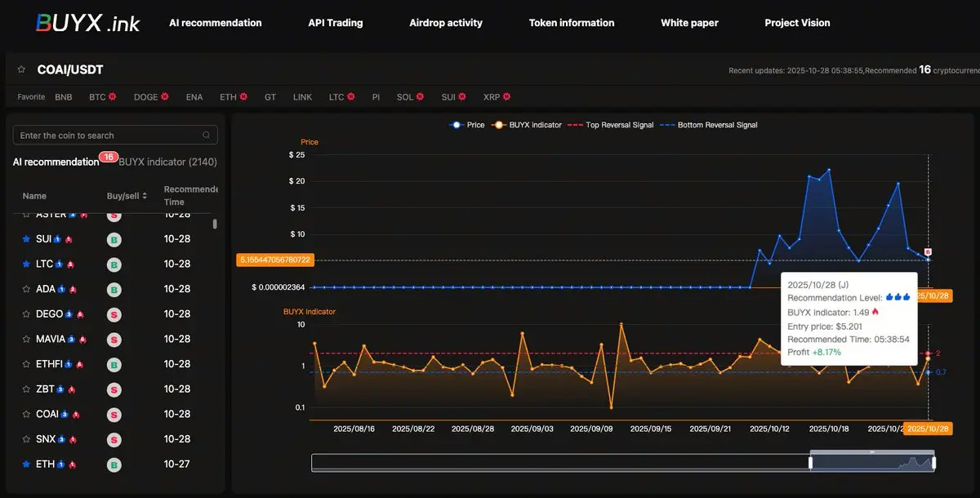Screen dimensions: 980x498
Task: Select DOGE in the Favorite bar
Action: tap(145, 97)
